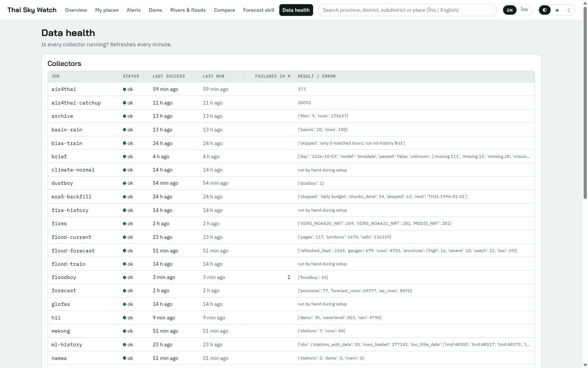Click the basin-rain job name
This screenshot has width=588, height=368.
[x=67, y=130]
